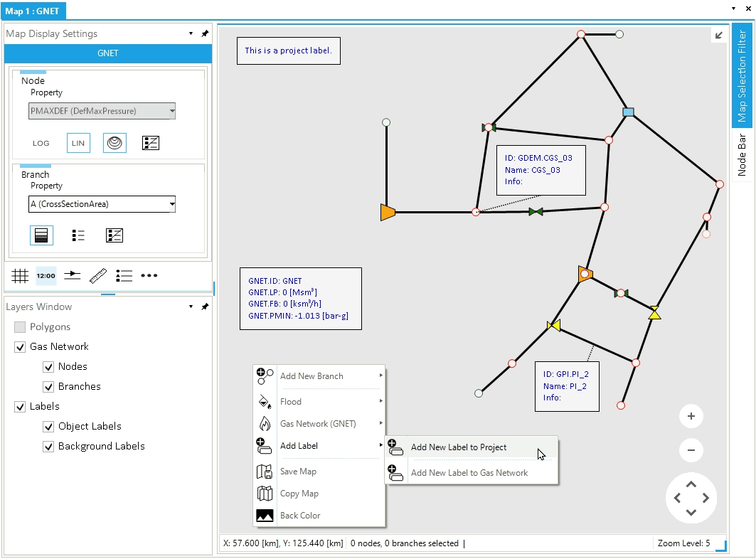Open the Branch property A (CrossSectionArea) dropdown
The image size is (756, 559).
[102, 204]
